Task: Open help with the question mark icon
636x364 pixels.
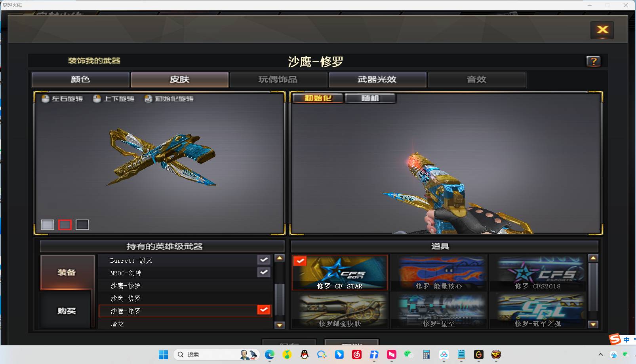Action: [593, 61]
